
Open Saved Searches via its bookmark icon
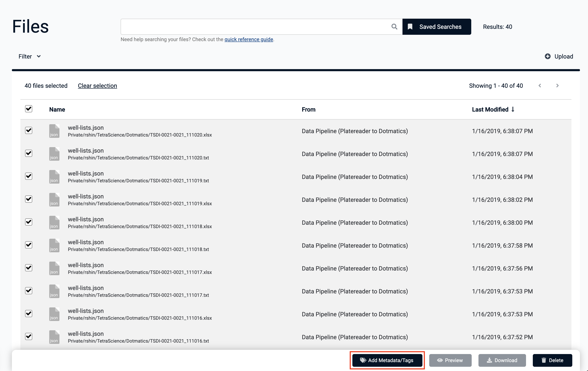[x=410, y=26]
